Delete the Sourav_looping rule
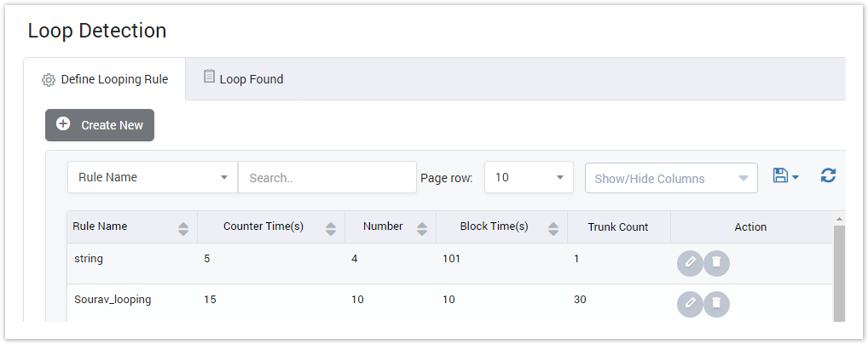The width and height of the screenshot is (868, 344). point(716,304)
